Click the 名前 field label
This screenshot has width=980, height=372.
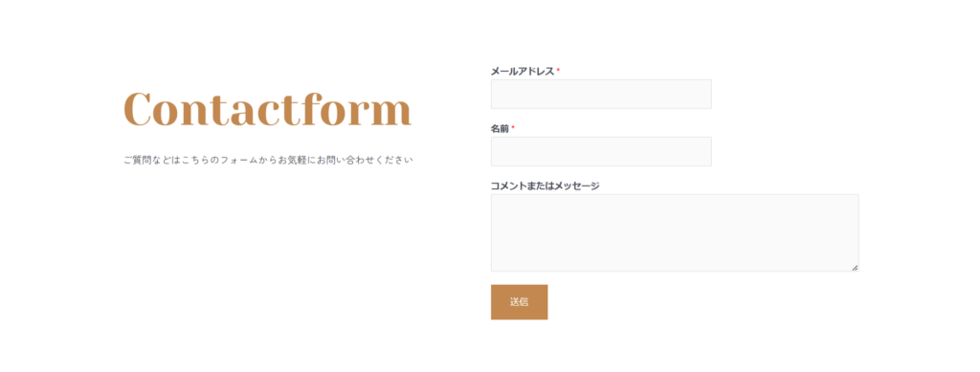pos(500,128)
